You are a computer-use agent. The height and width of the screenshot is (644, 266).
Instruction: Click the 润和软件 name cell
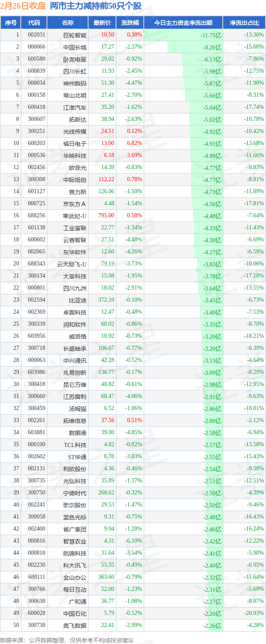(68, 324)
